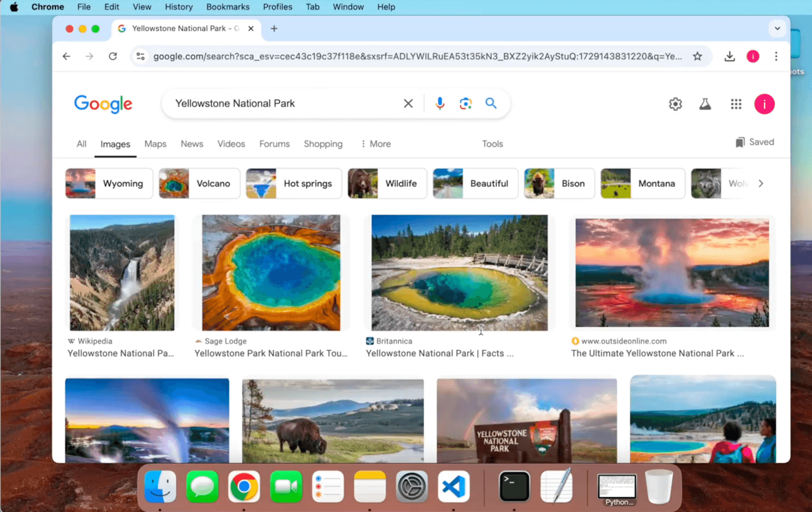Reload the current page
The height and width of the screenshot is (512, 812).
(113, 56)
